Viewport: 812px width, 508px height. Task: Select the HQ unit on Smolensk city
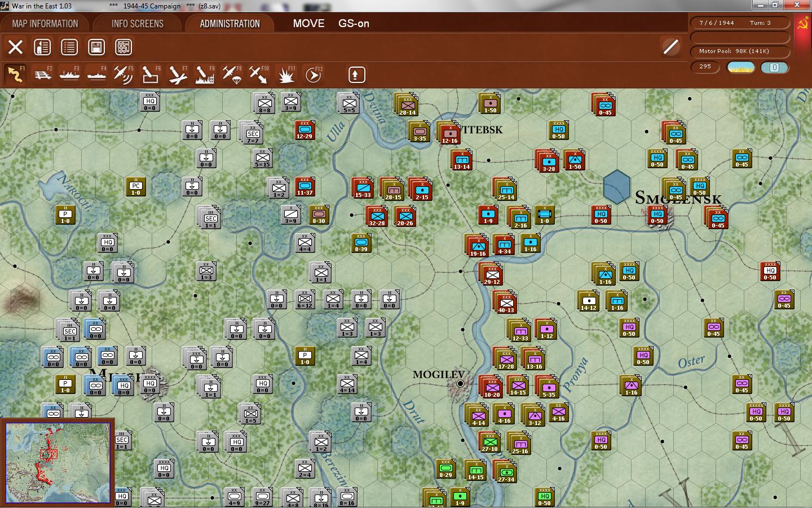[x=657, y=214]
